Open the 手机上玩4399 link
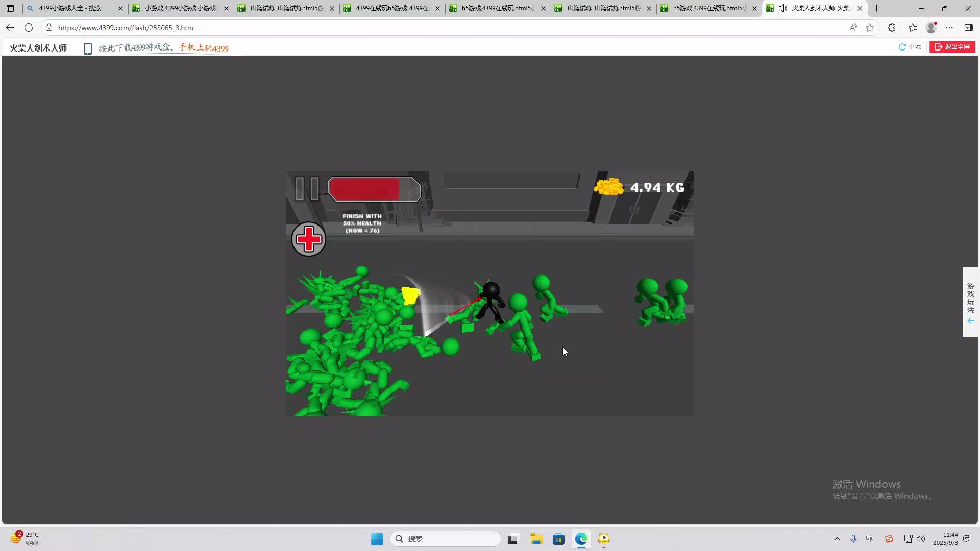This screenshot has height=551, width=980. [x=203, y=48]
